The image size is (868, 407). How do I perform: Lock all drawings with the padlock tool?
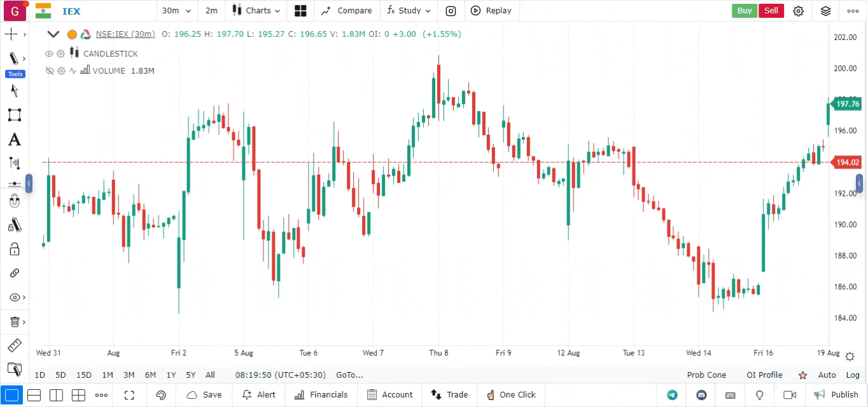tap(15, 249)
